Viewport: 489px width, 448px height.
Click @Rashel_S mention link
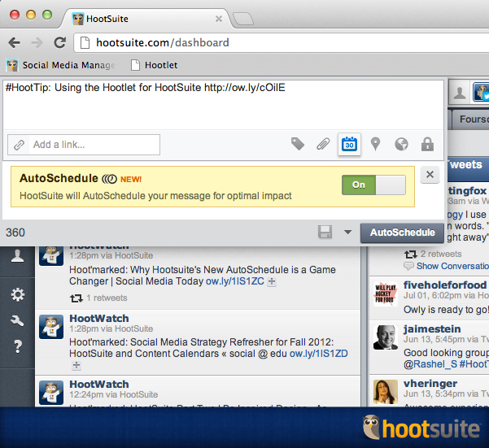click(x=430, y=364)
